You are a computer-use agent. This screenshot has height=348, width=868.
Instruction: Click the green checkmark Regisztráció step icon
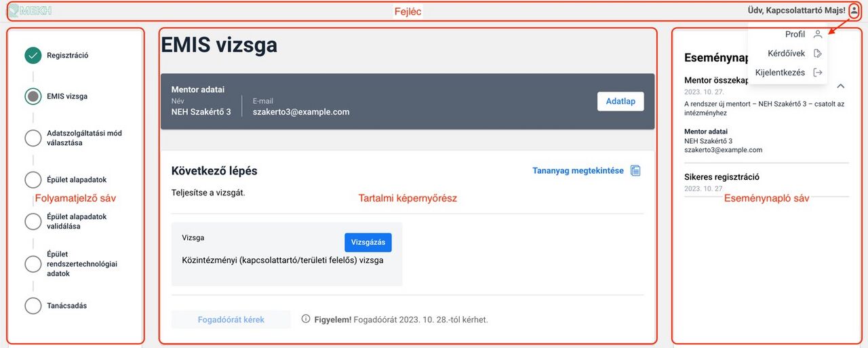pyautogui.click(x=33, y=56)
